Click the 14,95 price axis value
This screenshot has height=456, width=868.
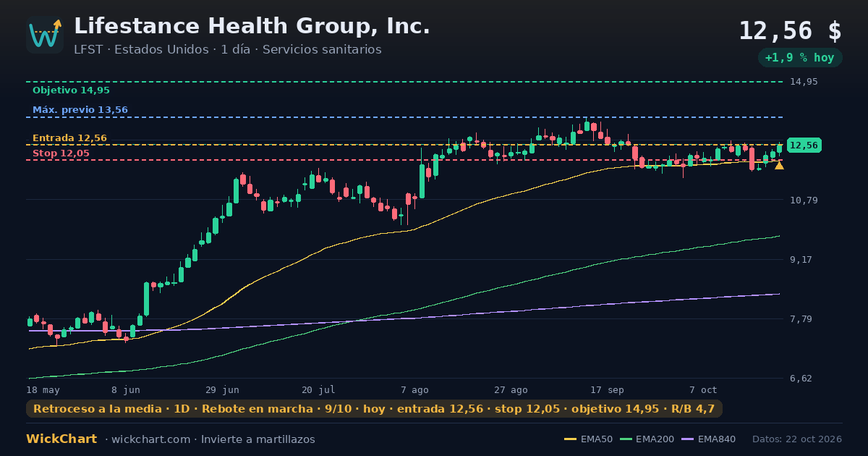[x=804, y=82]
